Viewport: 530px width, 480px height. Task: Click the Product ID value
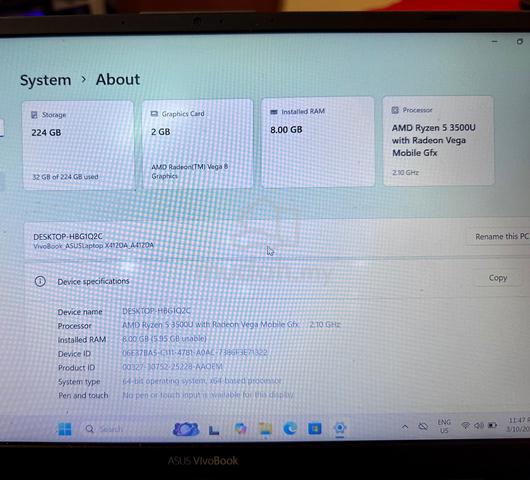[172, 366]
